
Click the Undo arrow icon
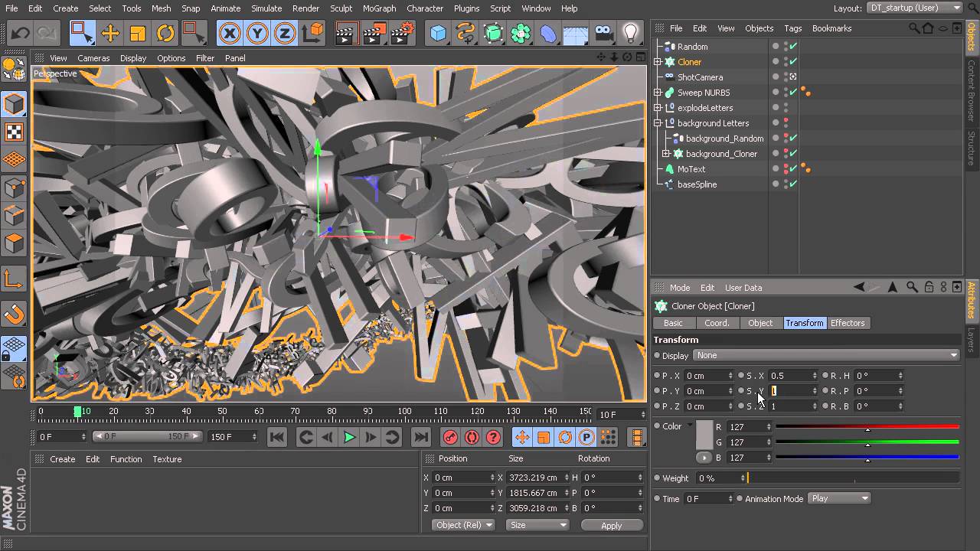click(x=20, y=34)
